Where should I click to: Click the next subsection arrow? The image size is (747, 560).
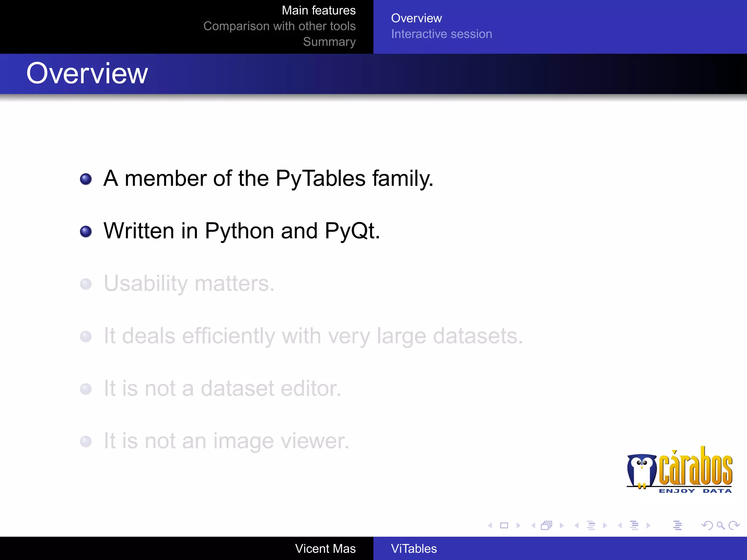[605, 525]
